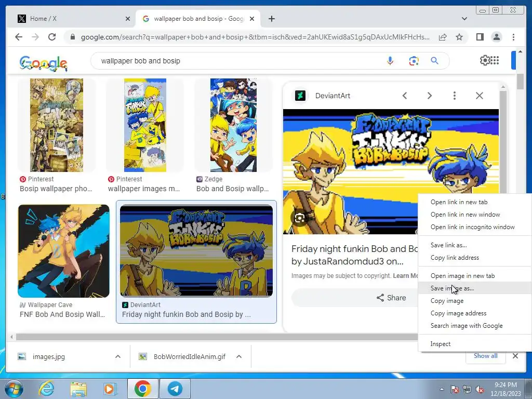Open preview panel three-dot options
The width and height of the screenshot is (532, 399).
454,96
